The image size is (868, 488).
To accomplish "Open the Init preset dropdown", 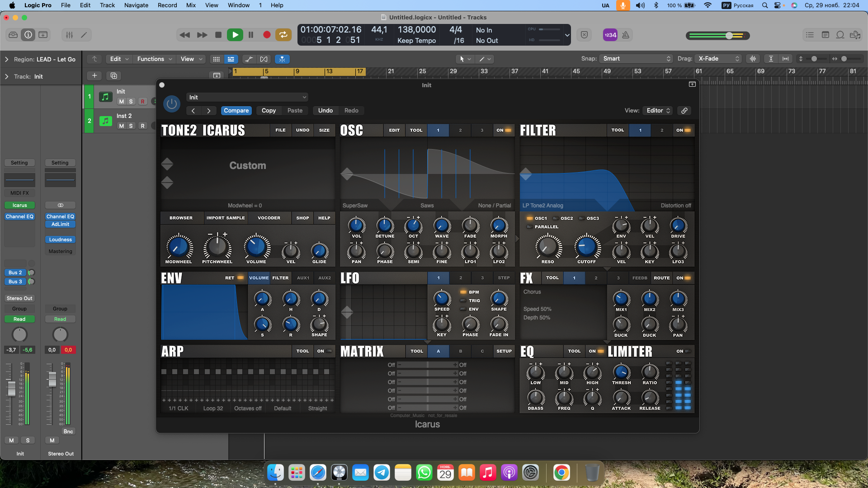I will tap(247, 97).
